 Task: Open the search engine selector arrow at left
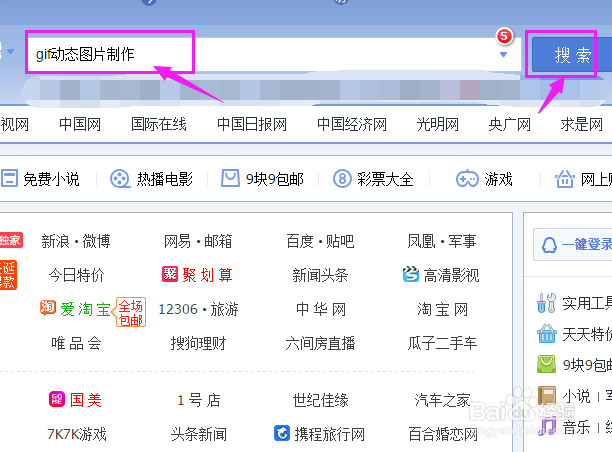(x=10, y=52)
